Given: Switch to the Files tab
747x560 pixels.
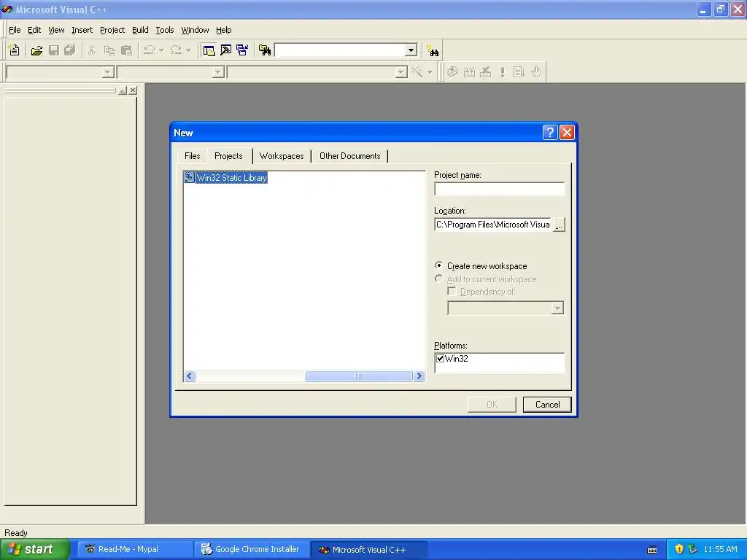Looking at the screenshot, I should pos(192,156).
